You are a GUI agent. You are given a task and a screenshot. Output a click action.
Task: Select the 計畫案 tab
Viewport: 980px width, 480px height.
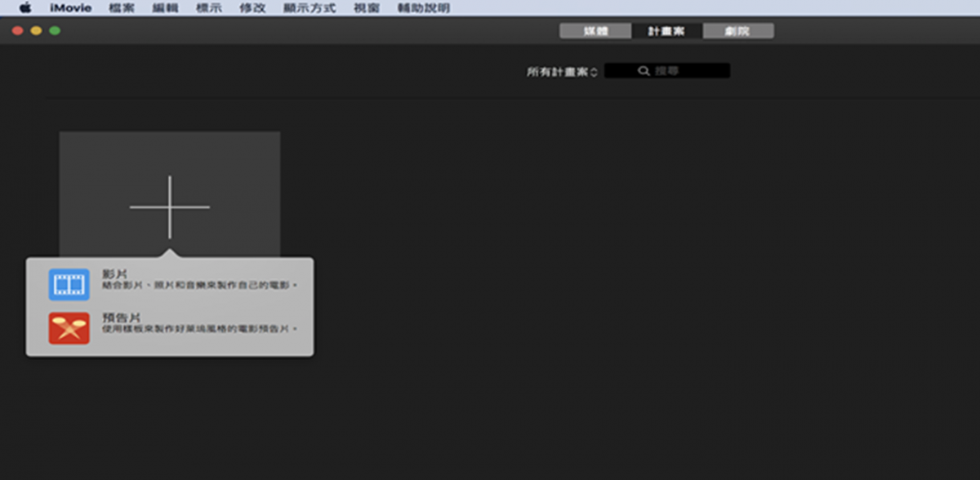pos(666,31)
